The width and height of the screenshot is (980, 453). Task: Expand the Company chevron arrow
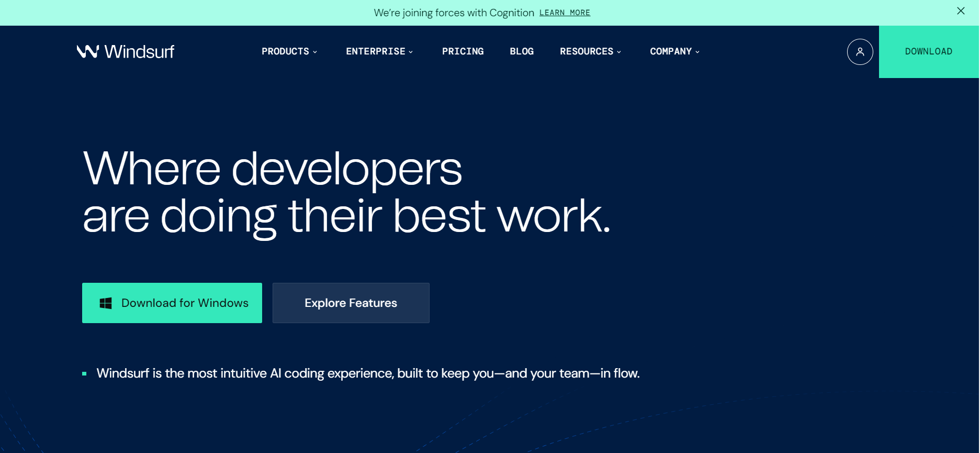pos(697,52)
